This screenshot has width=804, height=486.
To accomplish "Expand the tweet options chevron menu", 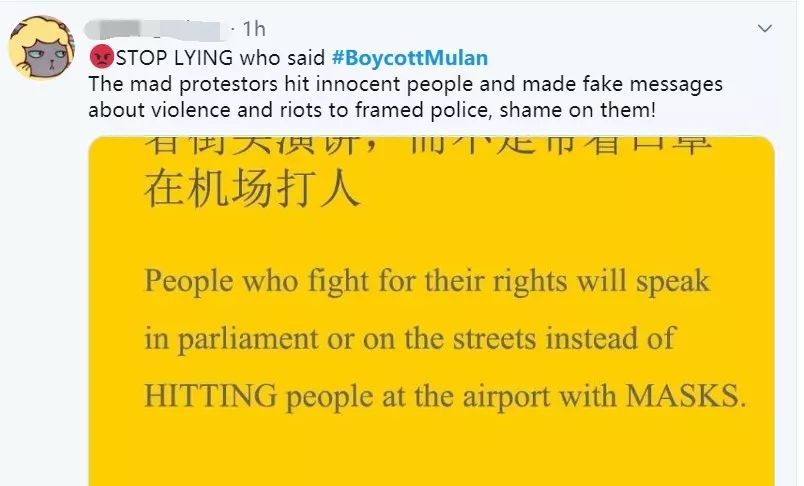I will click(765, 29).
